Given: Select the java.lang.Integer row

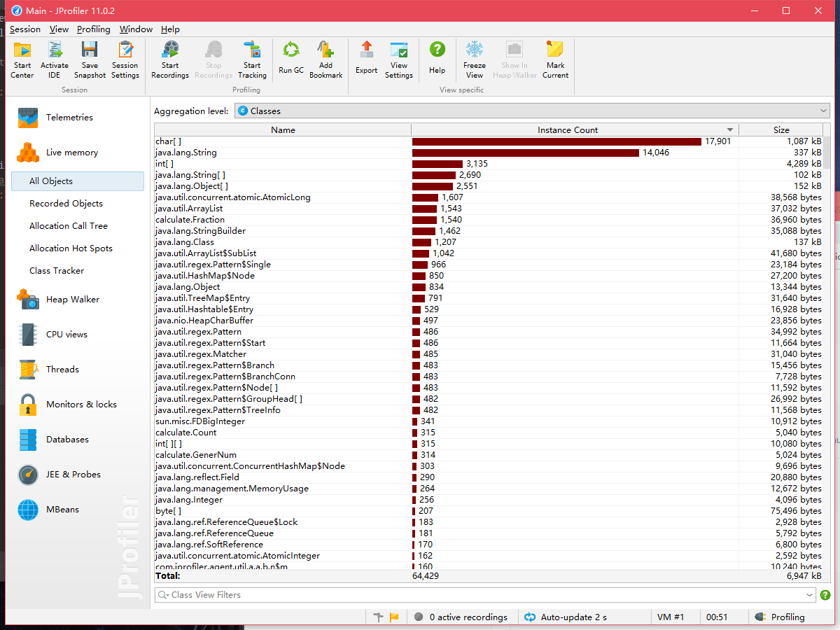Looking at the screenshot, I should click(x=489, y=500).
